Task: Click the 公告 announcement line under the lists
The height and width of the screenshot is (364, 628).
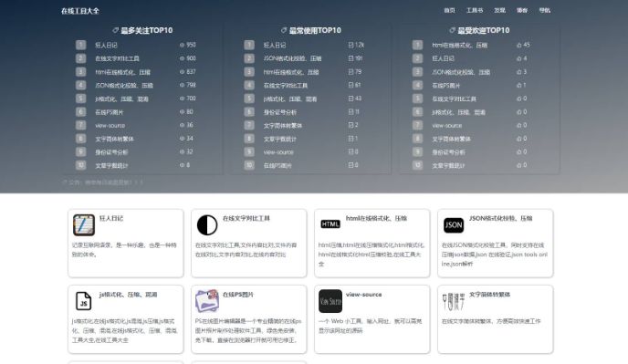Action: [x=102, y=182]
